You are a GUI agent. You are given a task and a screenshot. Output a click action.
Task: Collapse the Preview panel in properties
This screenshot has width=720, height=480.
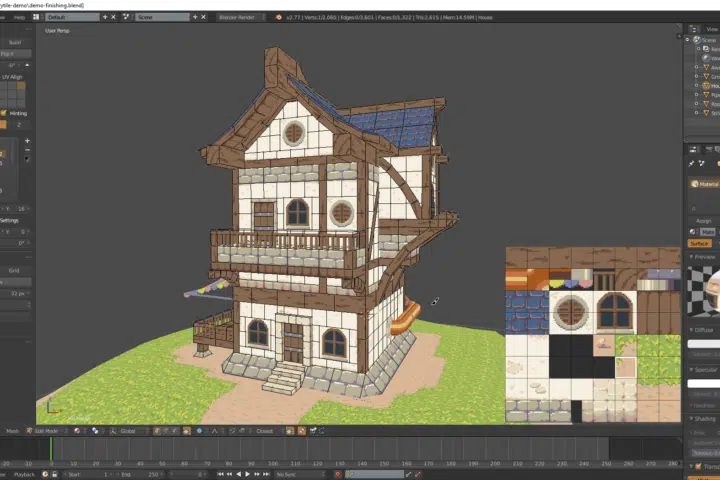tap(692, 257)
